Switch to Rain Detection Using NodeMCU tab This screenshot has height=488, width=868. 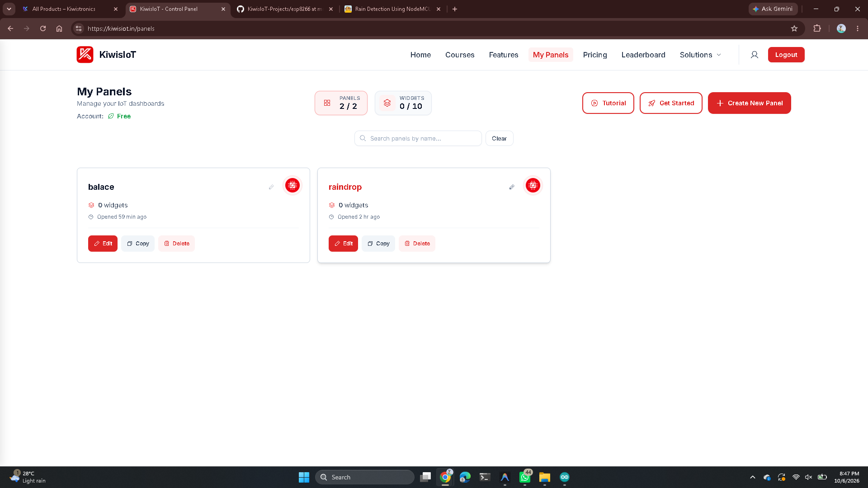[392, 9]
